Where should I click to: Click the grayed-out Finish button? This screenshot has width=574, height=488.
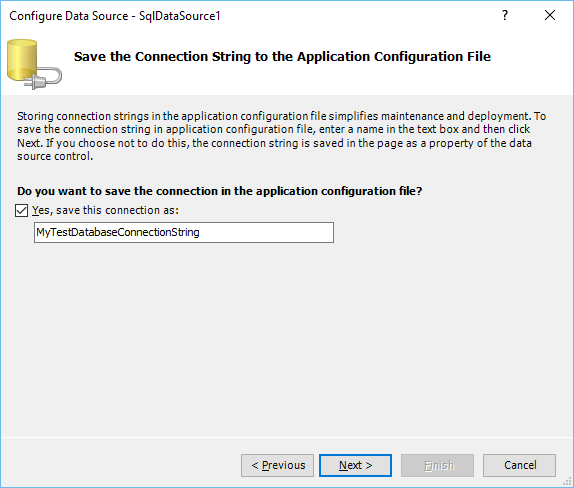pos(437,465)
